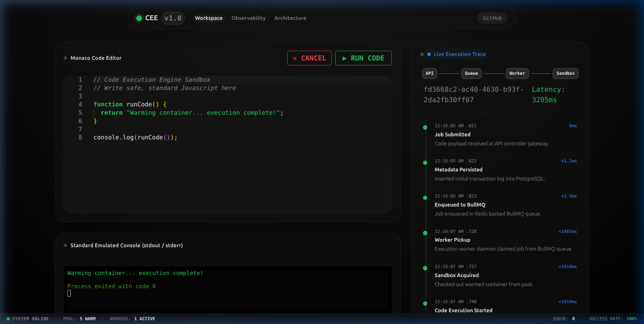Click the Code Execution Started heading
This screenshot has width=644, height=324.
pyautogui.click(x=463, y=310)
